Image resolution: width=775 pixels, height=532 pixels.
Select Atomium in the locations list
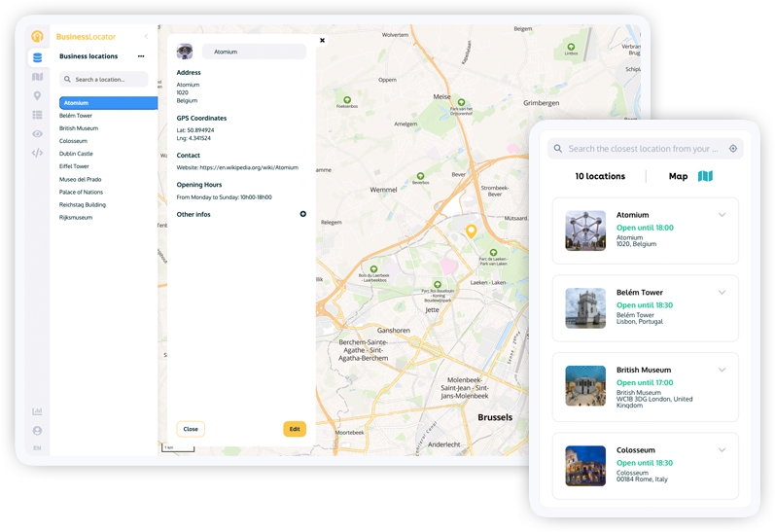point(108,103)
